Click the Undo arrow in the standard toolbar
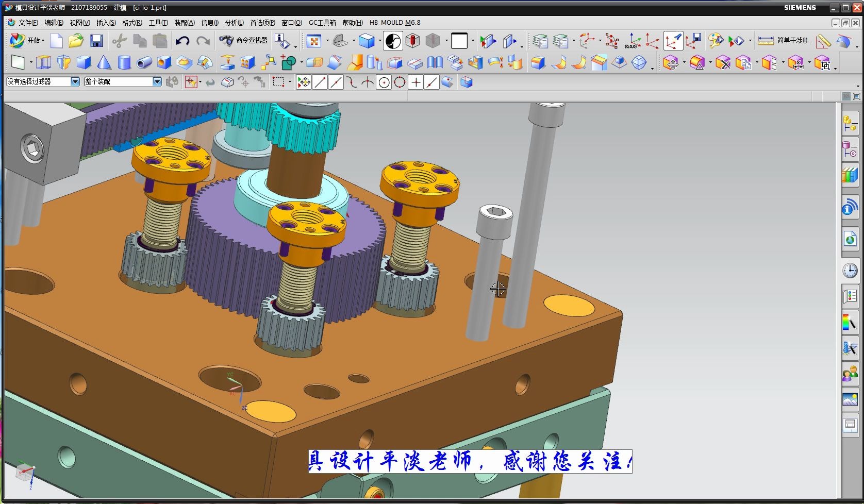 pyautogui.click(x=183, y=40)
